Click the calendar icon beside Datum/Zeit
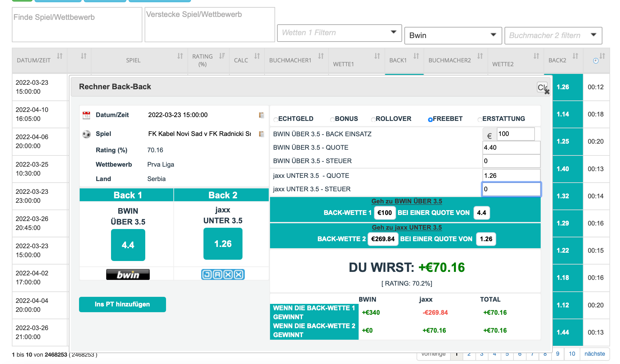The height and width of the screenshot is (364, 620). pyautogui.click(x=86, y=115)
